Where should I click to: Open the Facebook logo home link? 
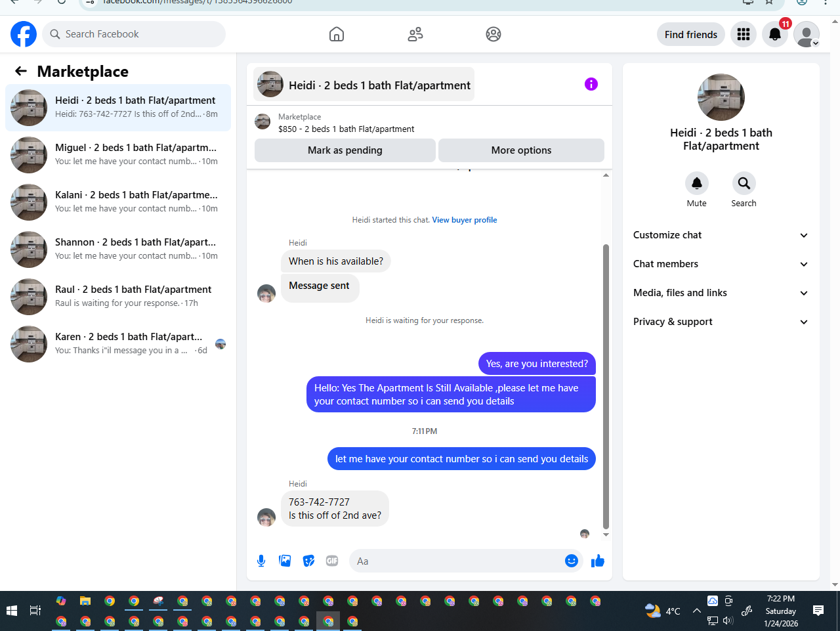(24, 34)
